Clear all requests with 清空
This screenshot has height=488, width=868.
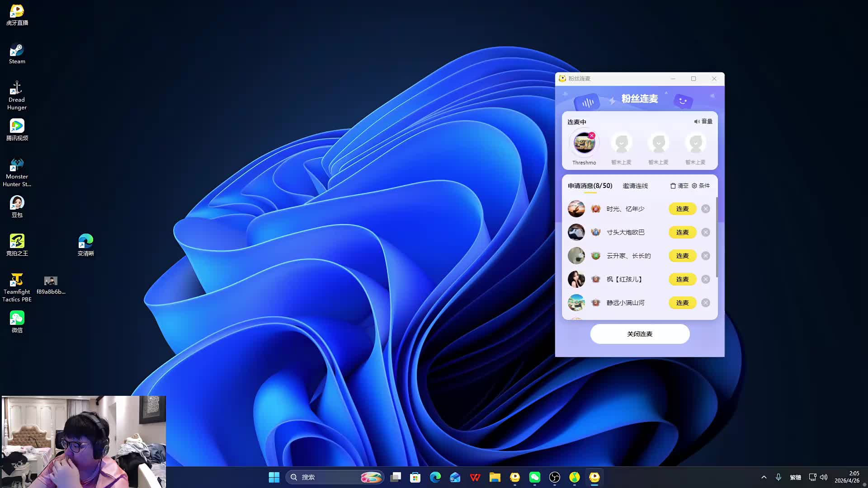coord(679,186)
